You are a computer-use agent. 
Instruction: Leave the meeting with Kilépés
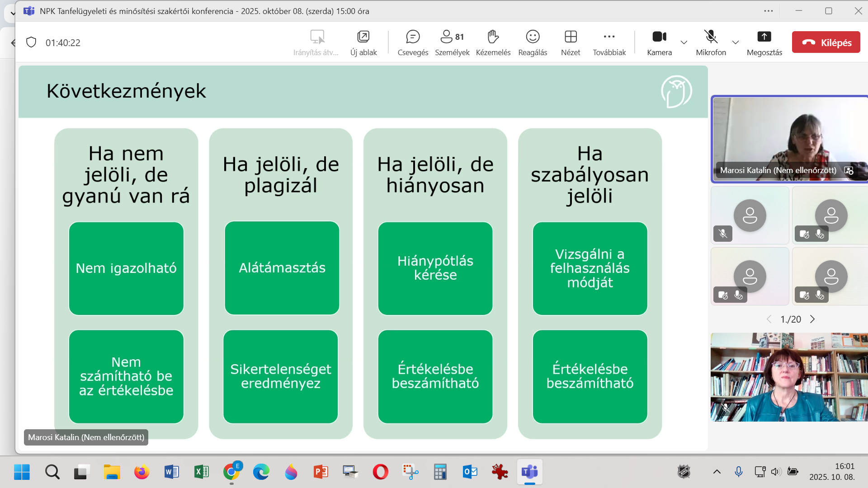point(826,42)
